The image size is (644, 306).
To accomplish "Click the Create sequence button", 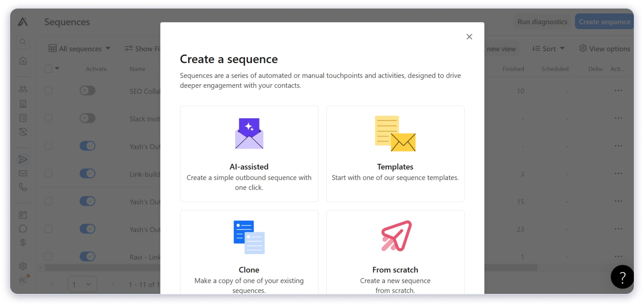I will 604,22.
